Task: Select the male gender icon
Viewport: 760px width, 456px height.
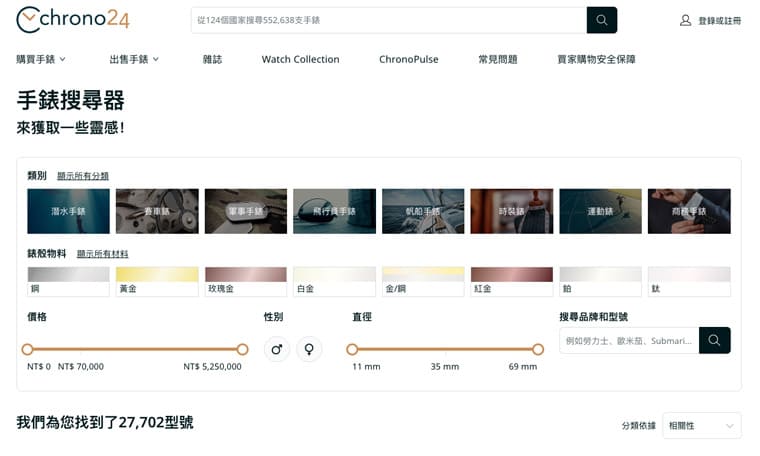Action: (277, 349)
